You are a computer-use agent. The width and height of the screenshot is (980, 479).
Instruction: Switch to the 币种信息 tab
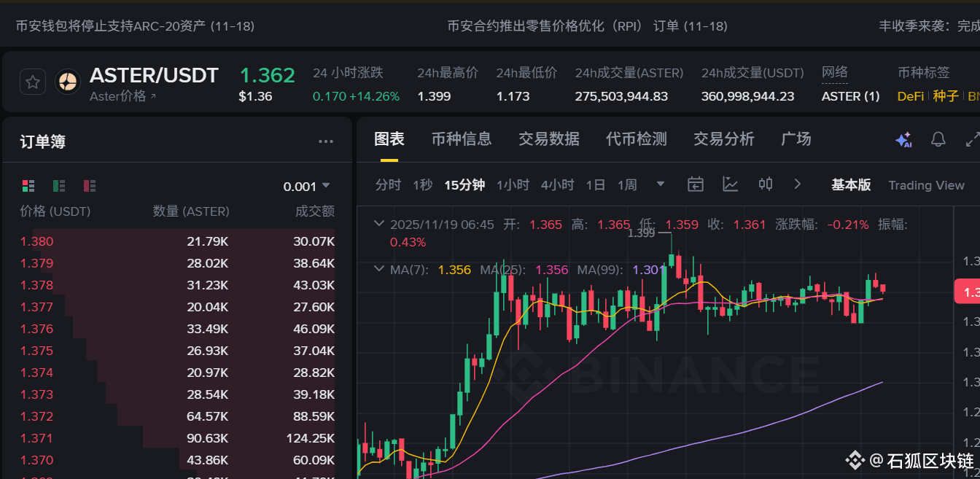462,139
